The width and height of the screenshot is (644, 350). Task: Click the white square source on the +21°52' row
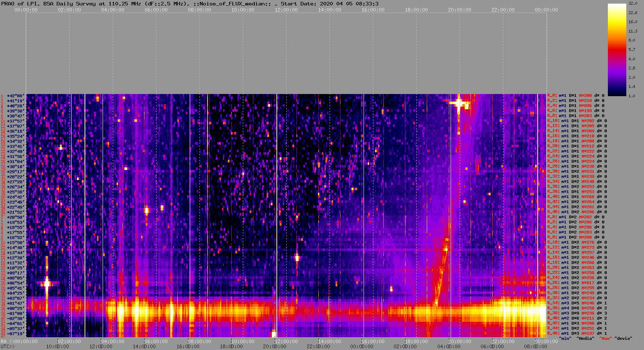[x=146, y=210]
